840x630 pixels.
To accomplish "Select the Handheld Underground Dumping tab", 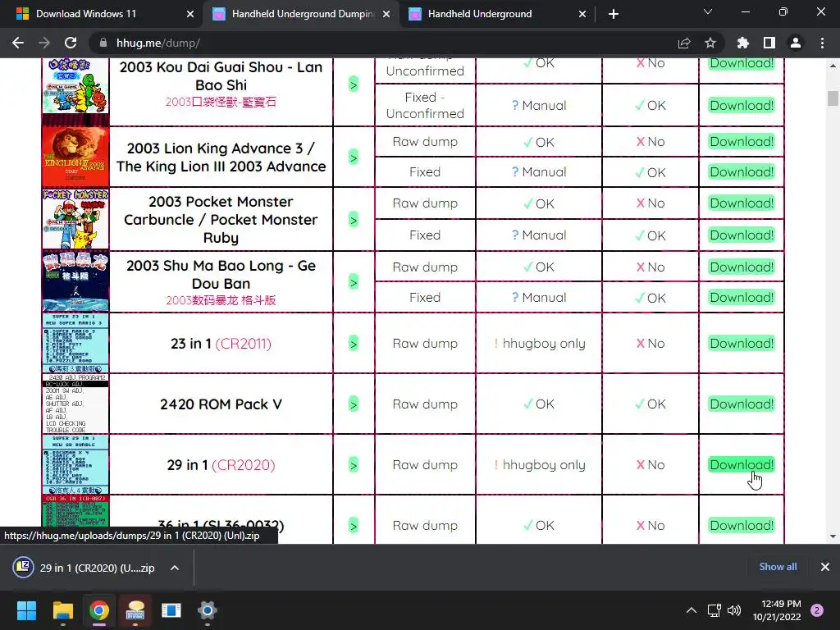I will pos(303,14).
